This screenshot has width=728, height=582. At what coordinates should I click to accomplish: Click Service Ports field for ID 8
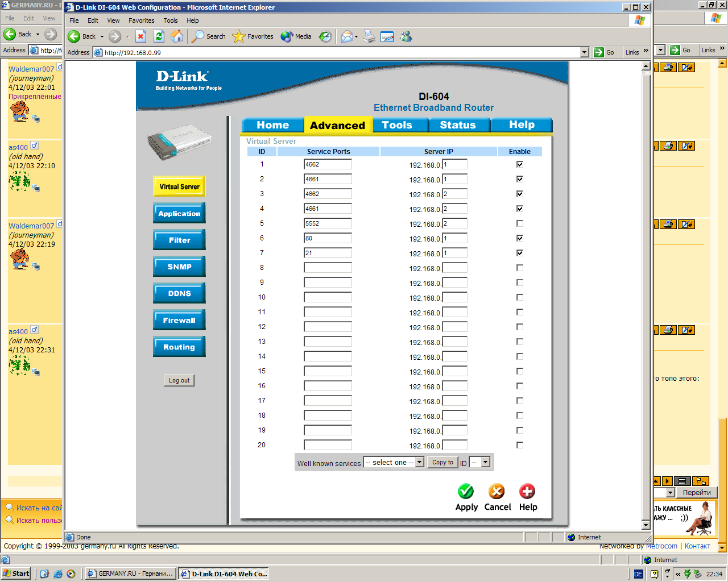pyautogui.click(x=328, y=268)
